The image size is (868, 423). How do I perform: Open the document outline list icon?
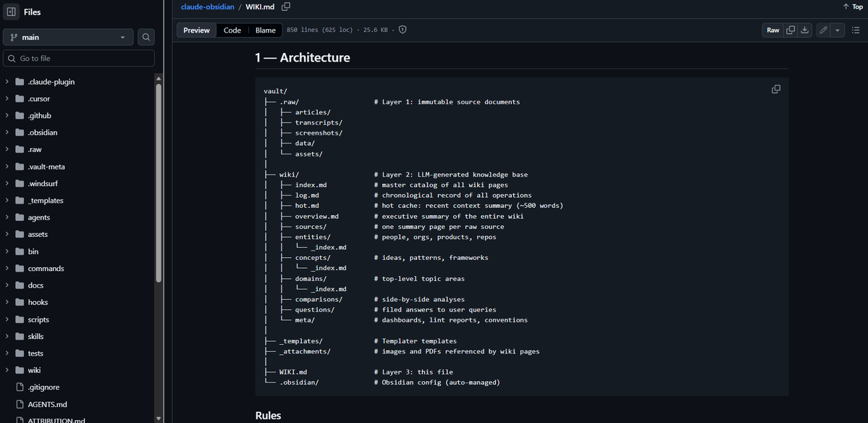coord(855,30)
